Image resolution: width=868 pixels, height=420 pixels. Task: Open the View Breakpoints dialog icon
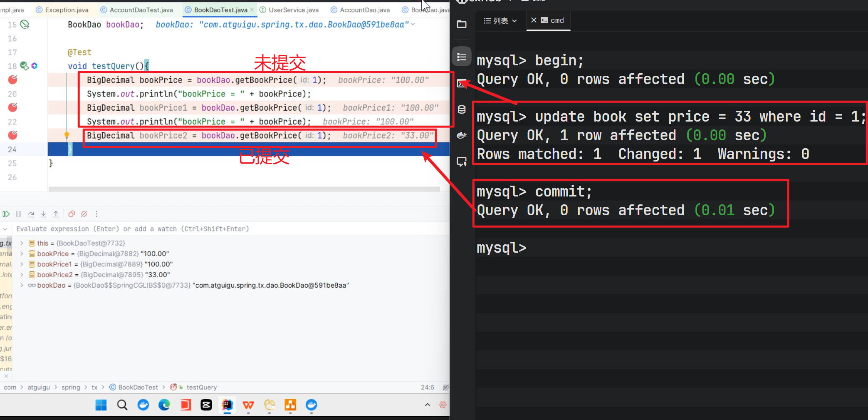point(72,214)
